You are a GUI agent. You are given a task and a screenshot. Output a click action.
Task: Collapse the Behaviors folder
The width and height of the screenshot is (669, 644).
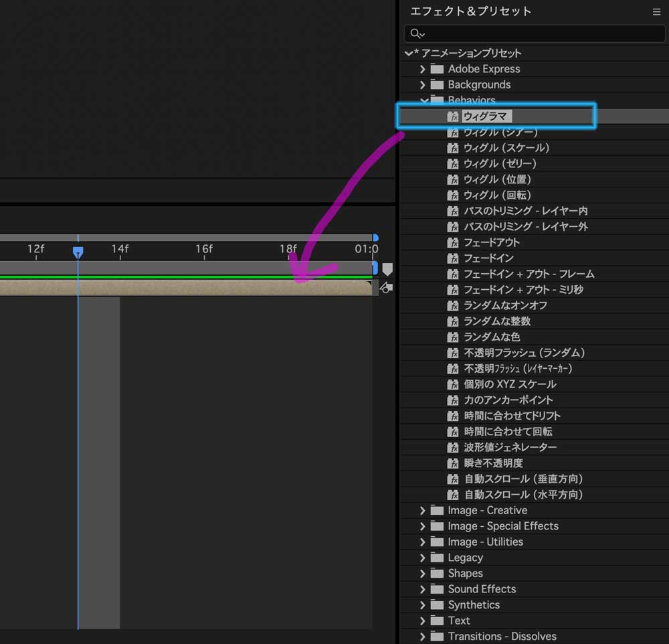pos(423,100)
